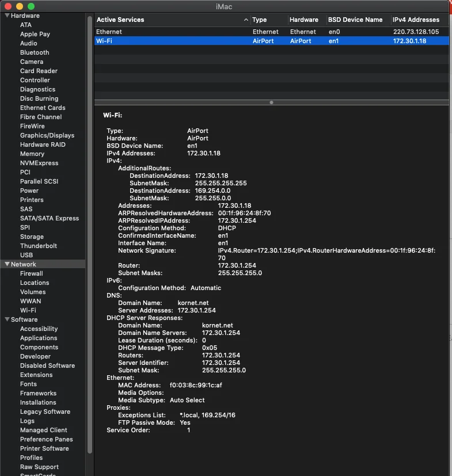Select Card Reader in the sidebar
This screenshot has width=452, height=476.
point(39,71)
